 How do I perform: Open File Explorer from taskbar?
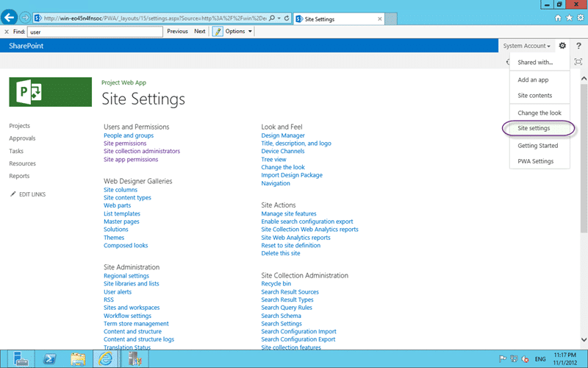click(x=78, y=359)
